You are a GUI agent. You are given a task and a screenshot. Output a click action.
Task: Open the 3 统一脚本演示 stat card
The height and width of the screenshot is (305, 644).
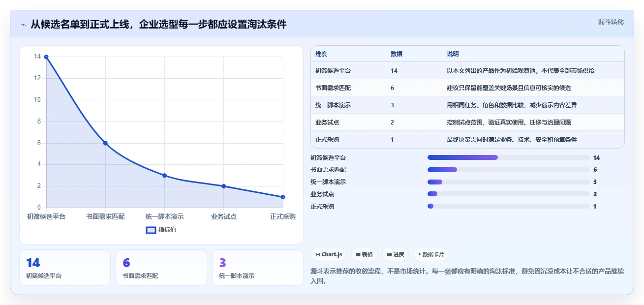[258, 268]
